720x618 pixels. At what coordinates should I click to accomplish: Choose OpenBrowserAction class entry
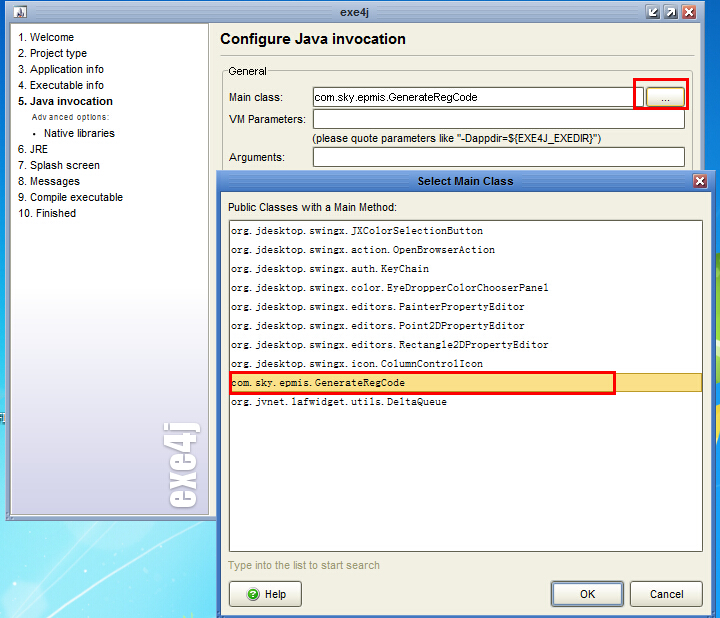[362, 250]
